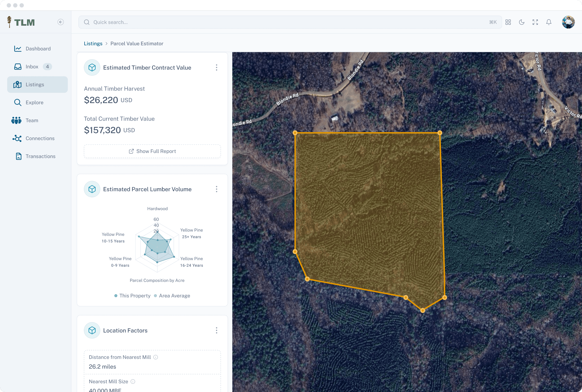Open the apps grid icon

coord(508,22)
